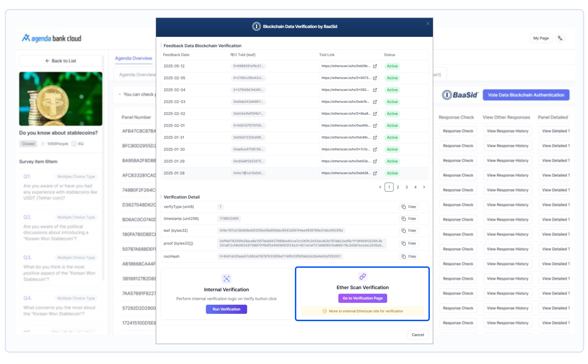Open My Page
Screen dimensions: 588x364
[x=541, y=38]
